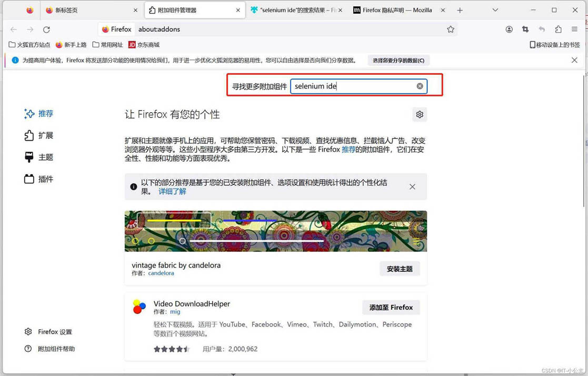Viewport: 588px width, 376px height.
Task: Select the 附加组件管理器 tab
Action: [195, 10]
